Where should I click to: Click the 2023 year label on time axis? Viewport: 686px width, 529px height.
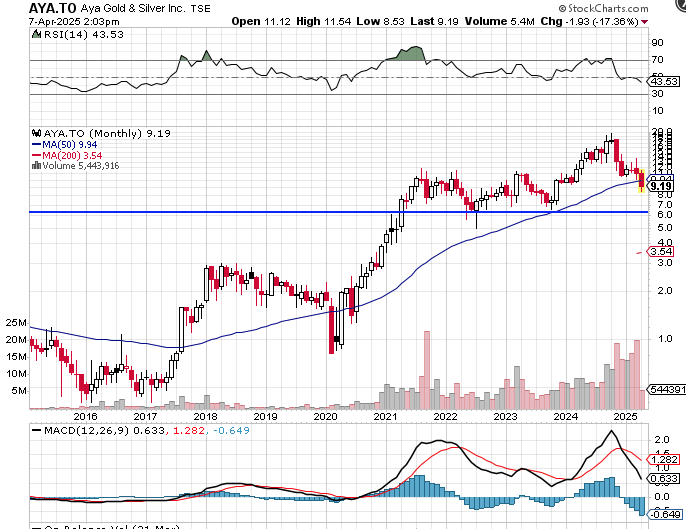point(506,417)
